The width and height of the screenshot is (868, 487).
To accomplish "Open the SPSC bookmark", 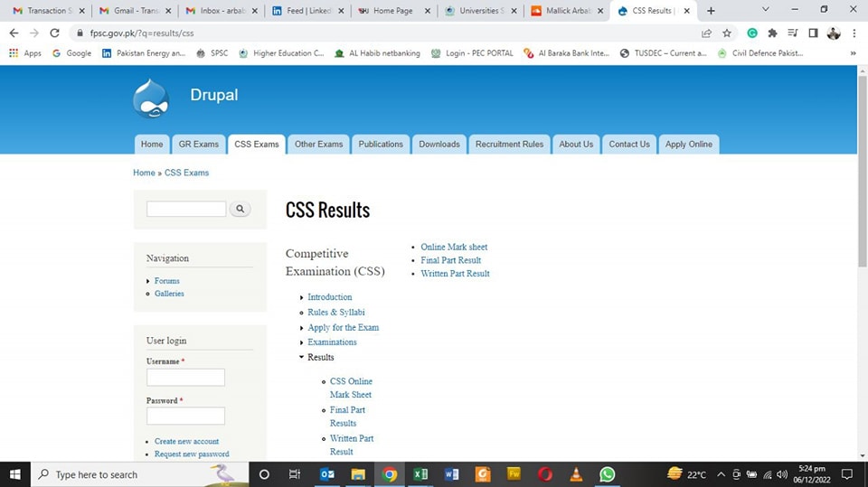I will [212, 53].
